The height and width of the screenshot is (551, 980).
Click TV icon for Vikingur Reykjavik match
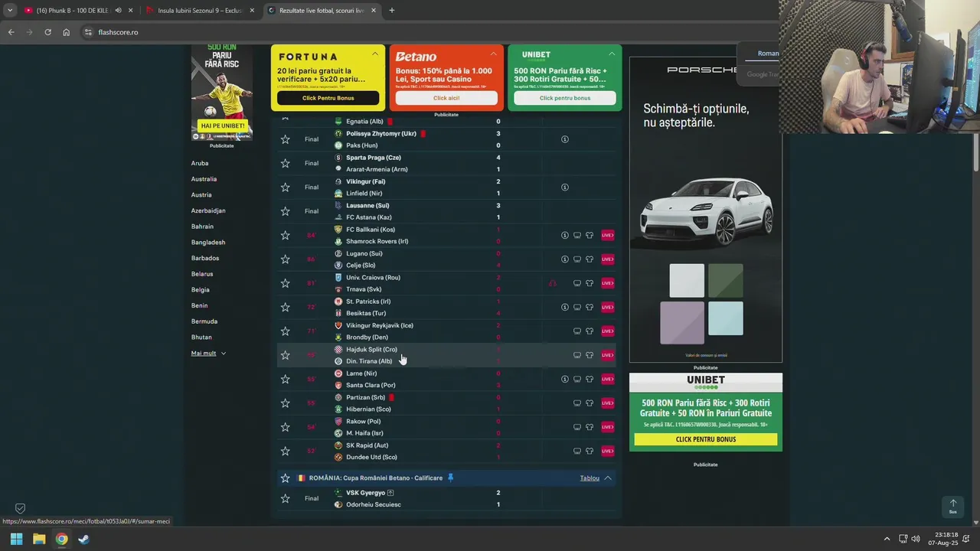coord(577,331)
